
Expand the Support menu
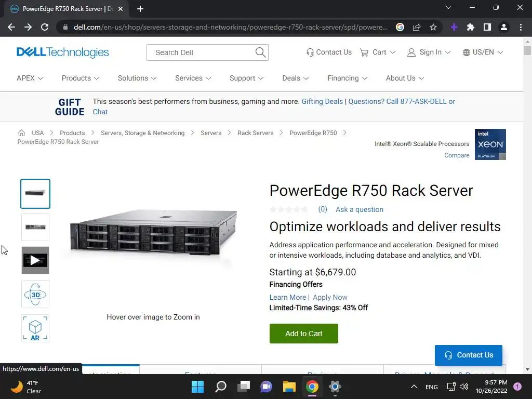(246, 78)
